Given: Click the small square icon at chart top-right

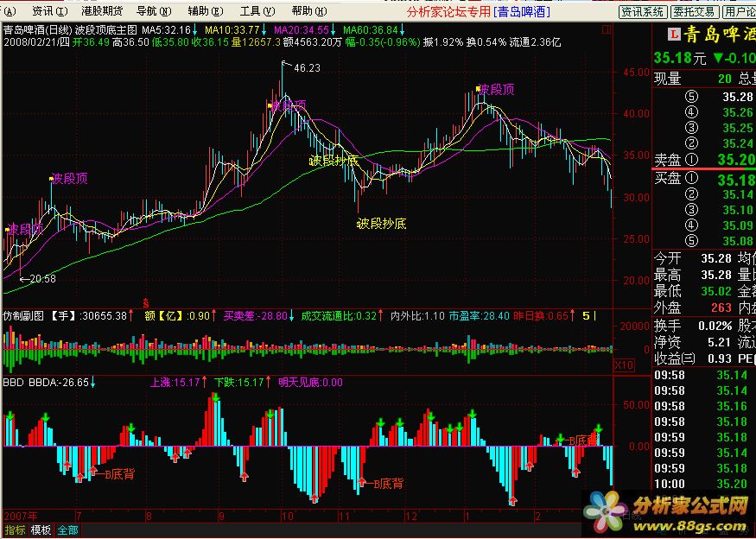Looking at the screenshot, I should (x=606, y=30).
